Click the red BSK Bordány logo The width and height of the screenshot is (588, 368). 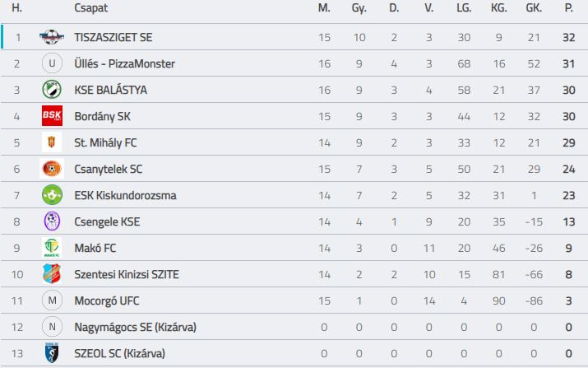52,116
